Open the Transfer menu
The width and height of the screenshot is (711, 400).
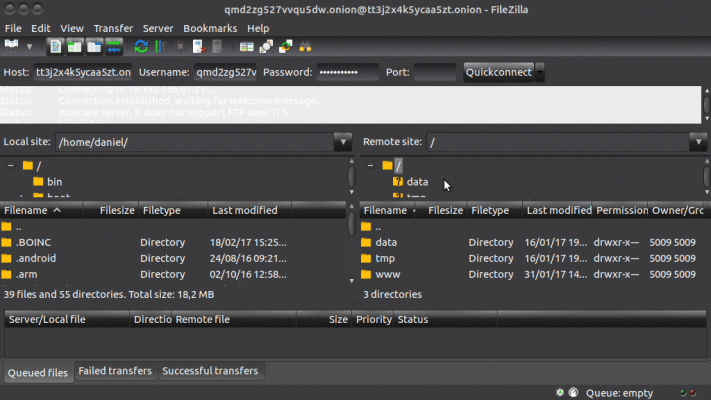[113, 28]
